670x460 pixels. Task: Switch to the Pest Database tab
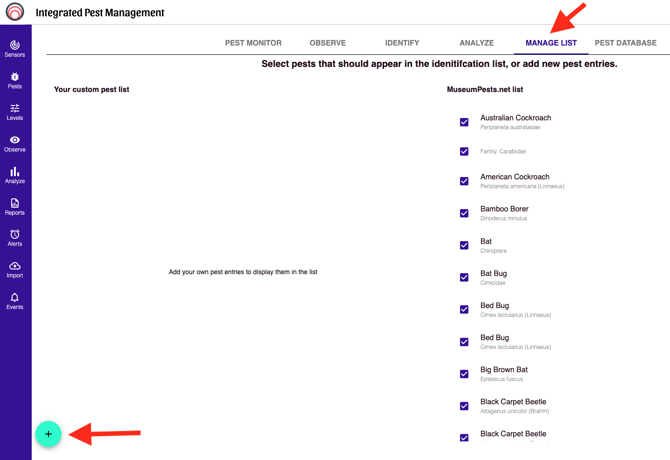625,43
